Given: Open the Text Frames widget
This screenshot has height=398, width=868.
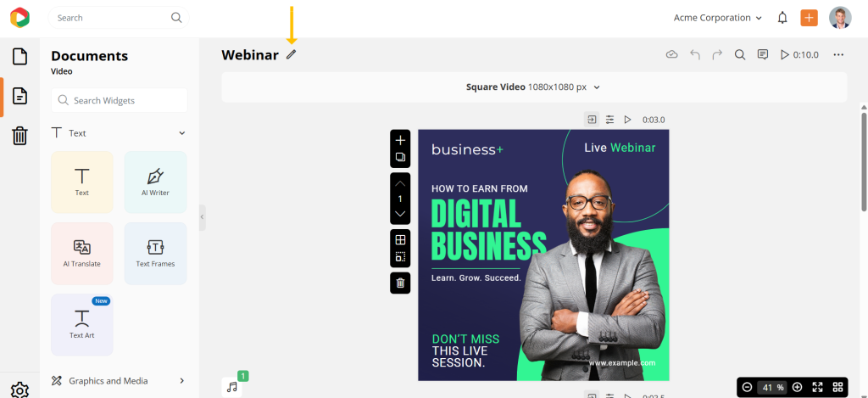Looking at the screenshot, I should point(155,253).
